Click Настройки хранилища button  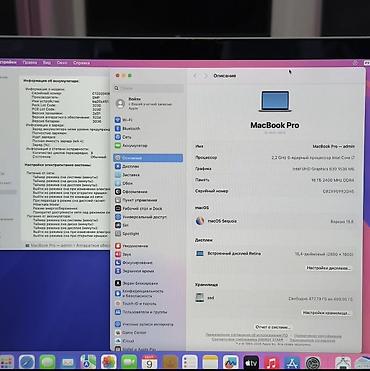coord(327,313)
